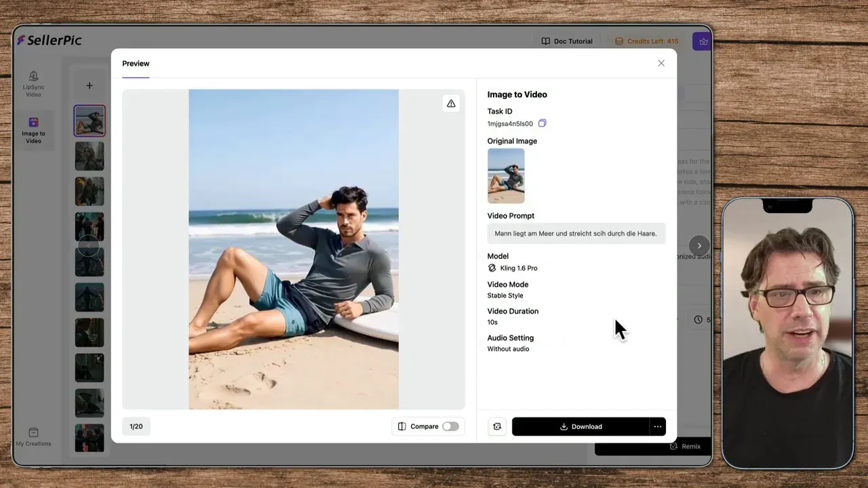
Task: Click the plus icon to add new
Action: click(90, 85)
